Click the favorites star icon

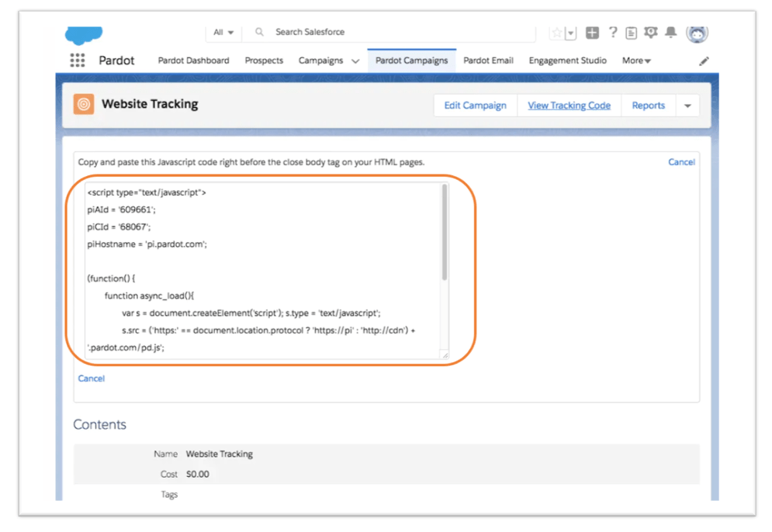coord(557,33)
